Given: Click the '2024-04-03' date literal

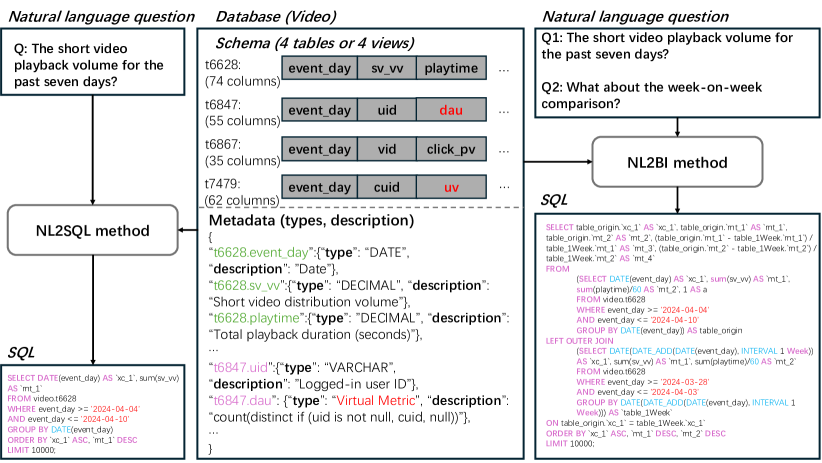Looking at the screenshot, I should 674,392.
